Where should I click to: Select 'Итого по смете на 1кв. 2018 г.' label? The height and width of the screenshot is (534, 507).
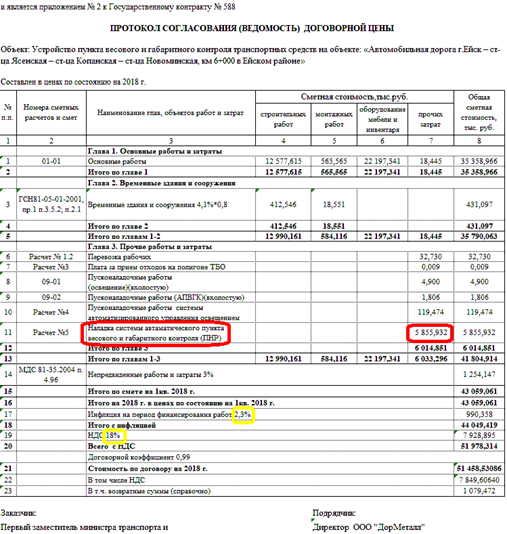pos(141,392)
